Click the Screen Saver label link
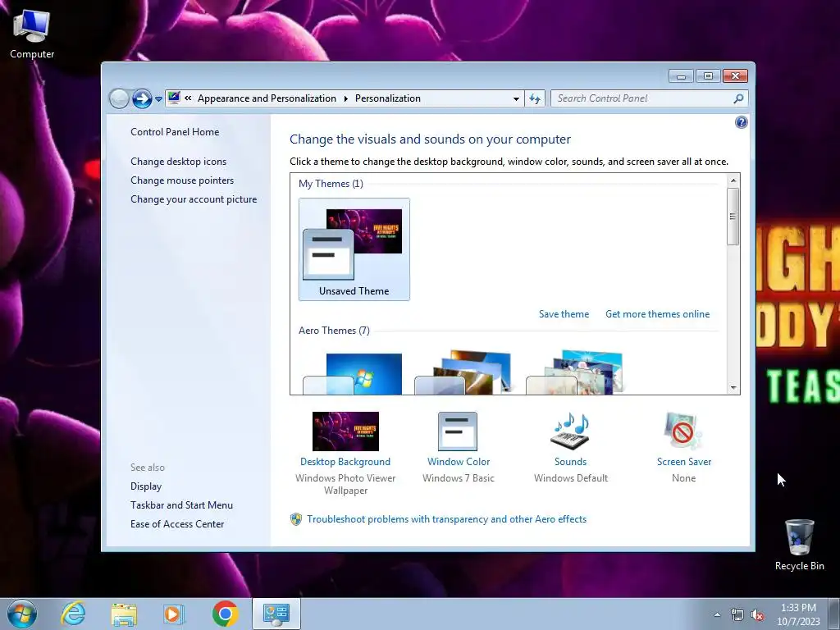The image size is (840, 630). pos(684,462)
